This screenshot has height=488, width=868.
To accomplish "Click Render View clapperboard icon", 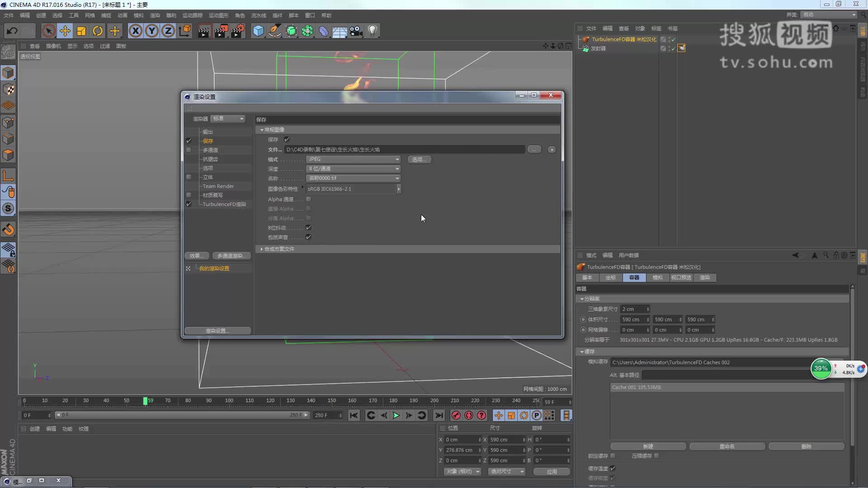I will click(x=204, y=31).
